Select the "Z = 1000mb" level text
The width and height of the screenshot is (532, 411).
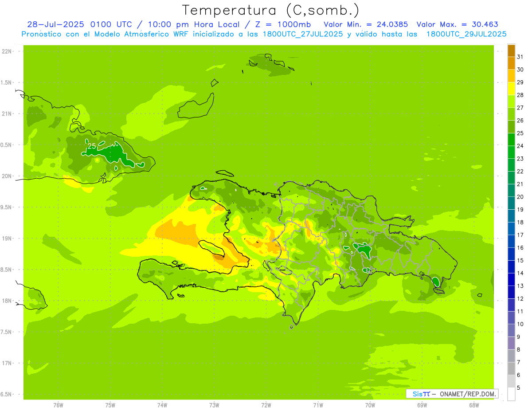(282, 24)
